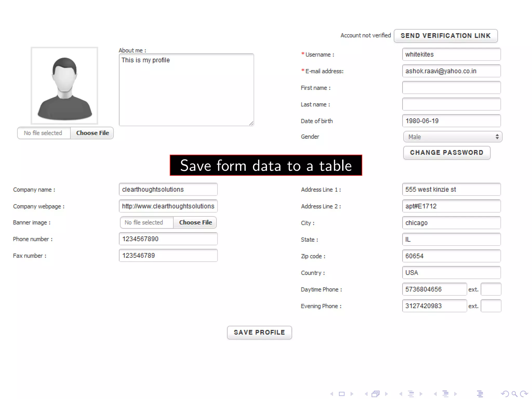Click 'No file selected' under avatar

[43, 133]
